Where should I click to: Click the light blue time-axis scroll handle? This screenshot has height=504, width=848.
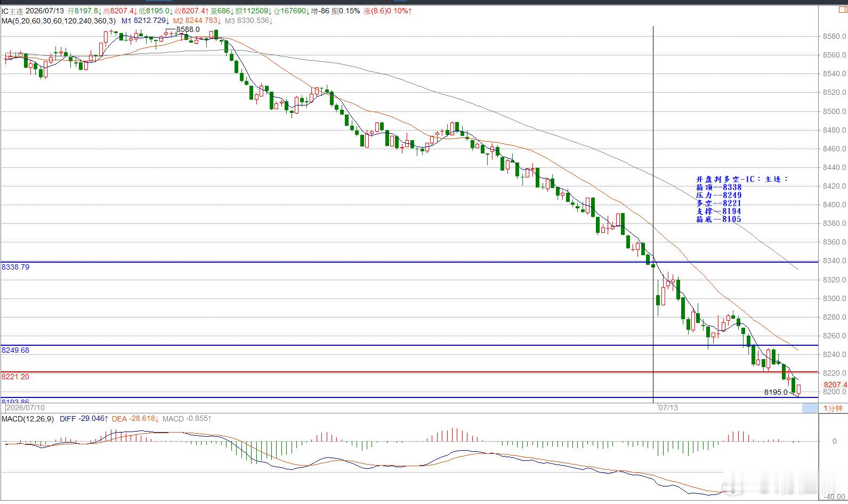[x=810, y=408]
